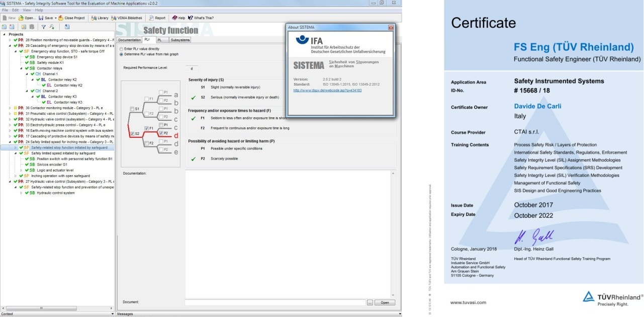Click www.tuvasi.com on the certificate image
Screen dimensions: 644x317
point(468,302)
